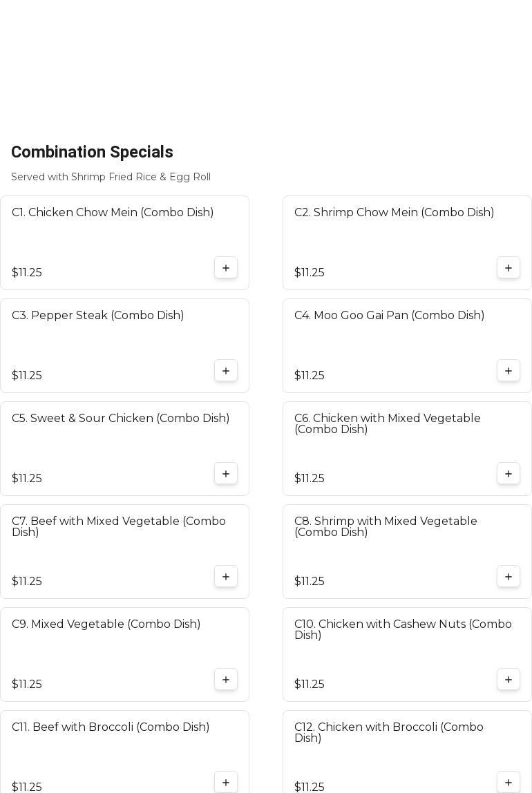532x793 pixels.
Task: Add C7 Beef with Mixed Vegetable combo
Action: click(x=226, y=577)
